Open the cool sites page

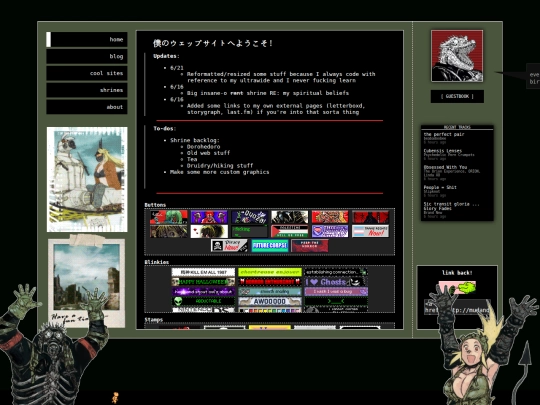87,73
